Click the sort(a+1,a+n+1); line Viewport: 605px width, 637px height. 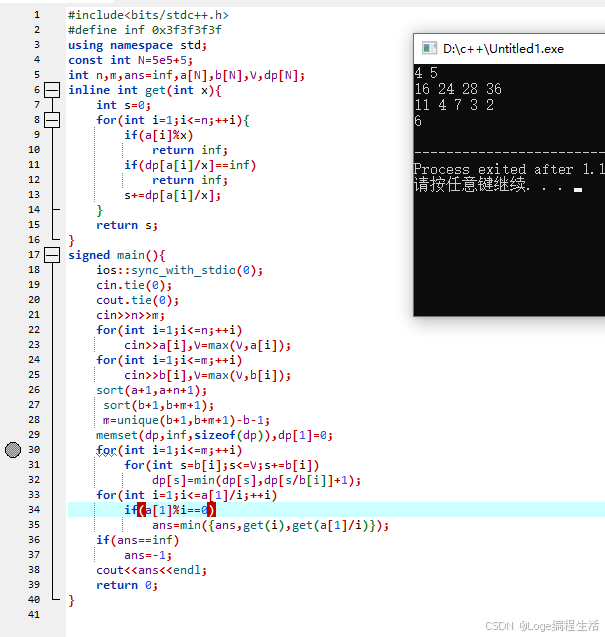coord(152,390)
